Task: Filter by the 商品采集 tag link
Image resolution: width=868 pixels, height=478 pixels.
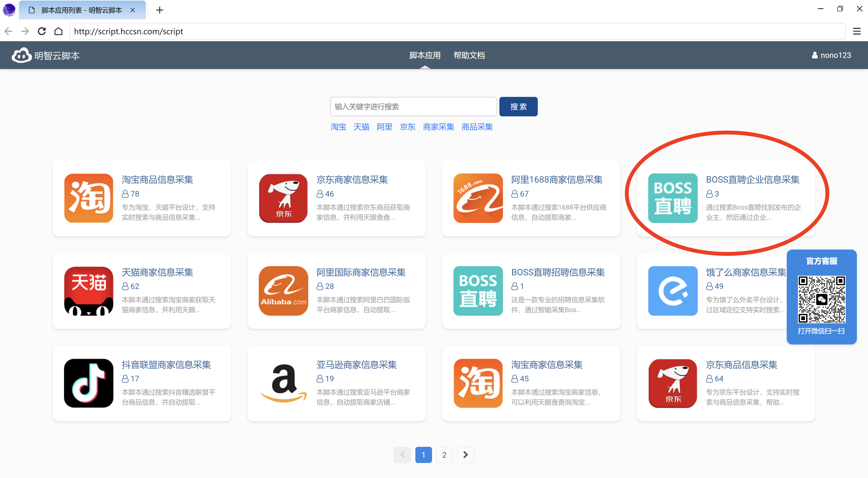Action: [477, 127]
